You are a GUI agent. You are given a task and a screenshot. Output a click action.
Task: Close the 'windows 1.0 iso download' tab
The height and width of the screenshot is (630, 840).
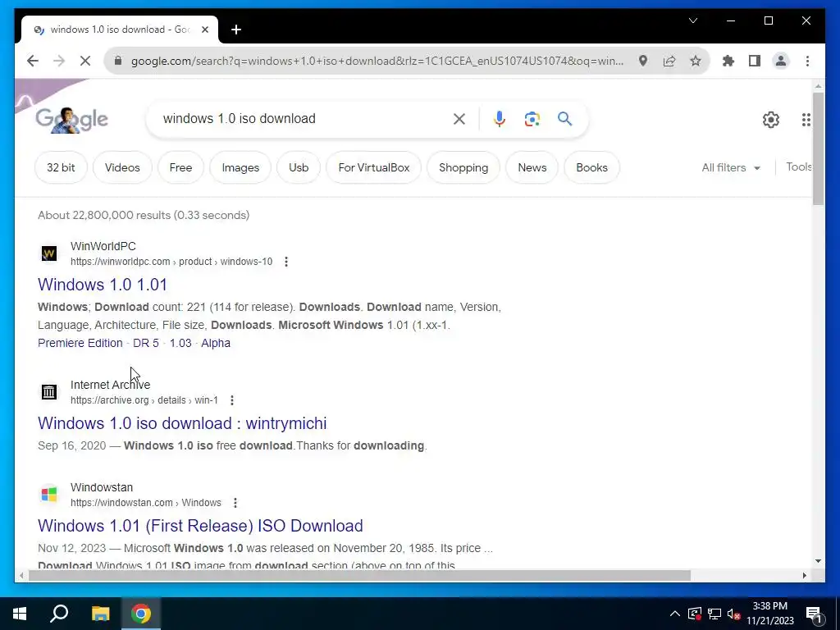(204, 30)
